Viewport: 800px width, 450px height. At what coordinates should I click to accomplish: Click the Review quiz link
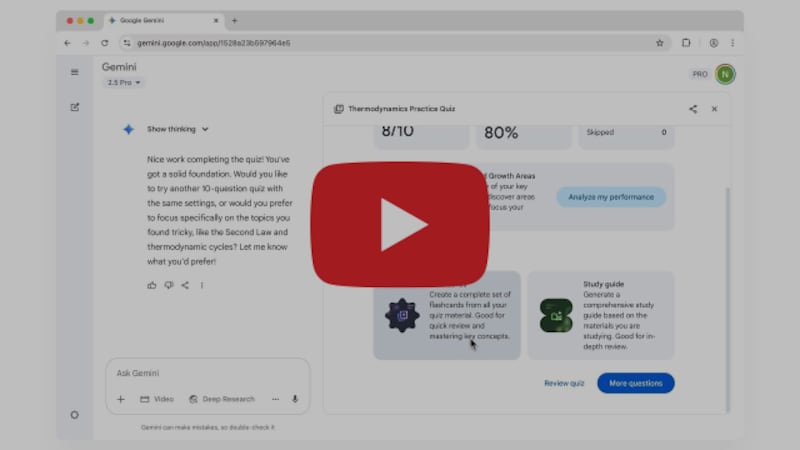coord(564,383)
